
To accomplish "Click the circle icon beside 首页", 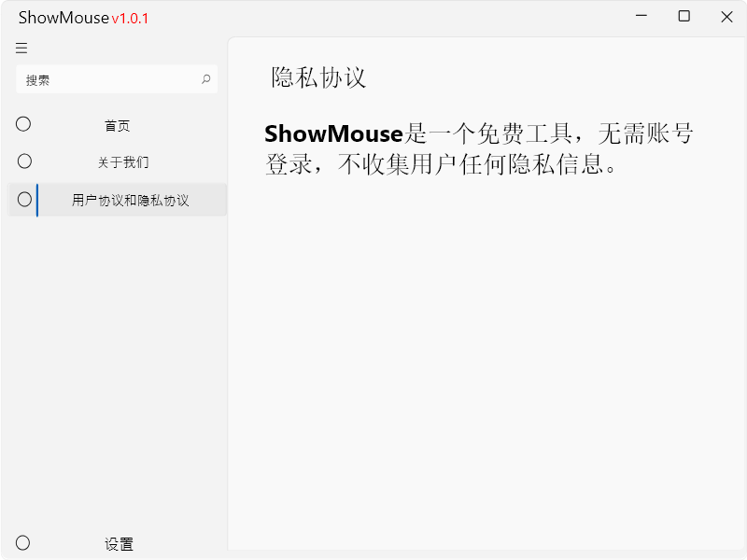I will [x=23, y=124].
